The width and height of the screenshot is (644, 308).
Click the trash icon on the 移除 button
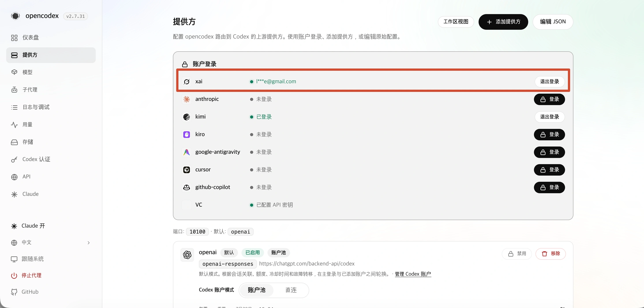[544, 254]
